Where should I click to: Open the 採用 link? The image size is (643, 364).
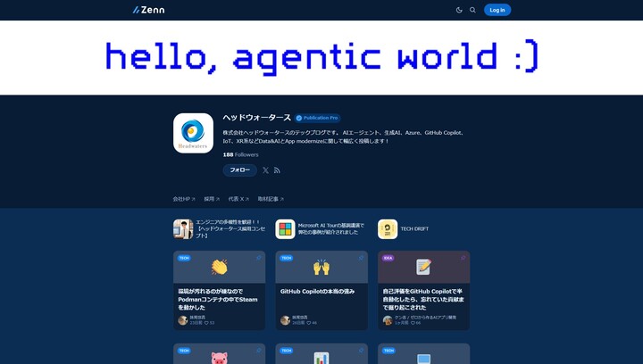(x=212, y=199)
